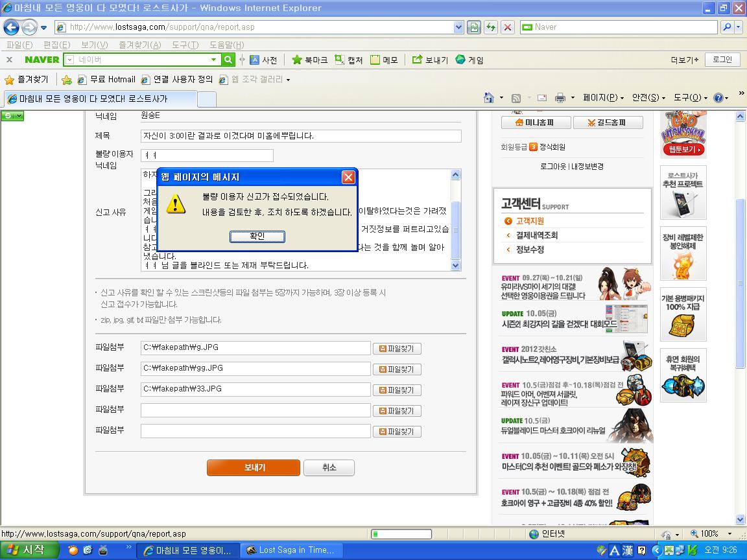Click the orange 보내기 submit button

tap(254, 467)
